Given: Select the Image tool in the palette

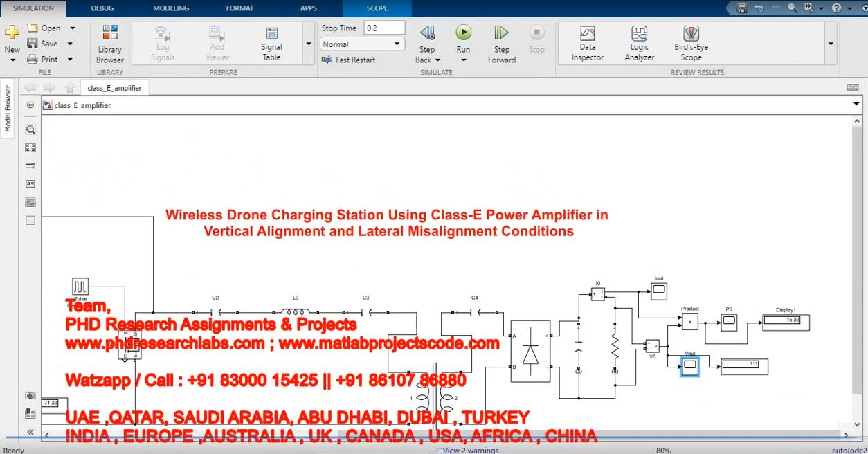Looking at the screenshot, I should 30,202.
